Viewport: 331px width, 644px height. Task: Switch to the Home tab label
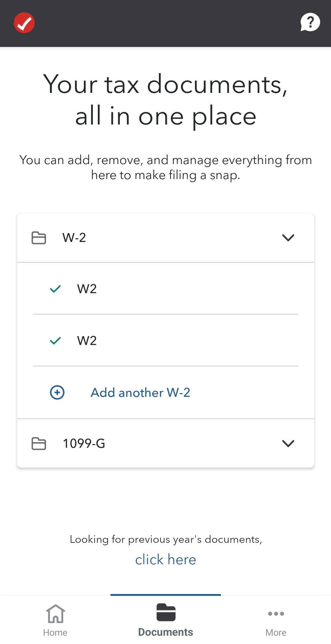pos(55,633)
